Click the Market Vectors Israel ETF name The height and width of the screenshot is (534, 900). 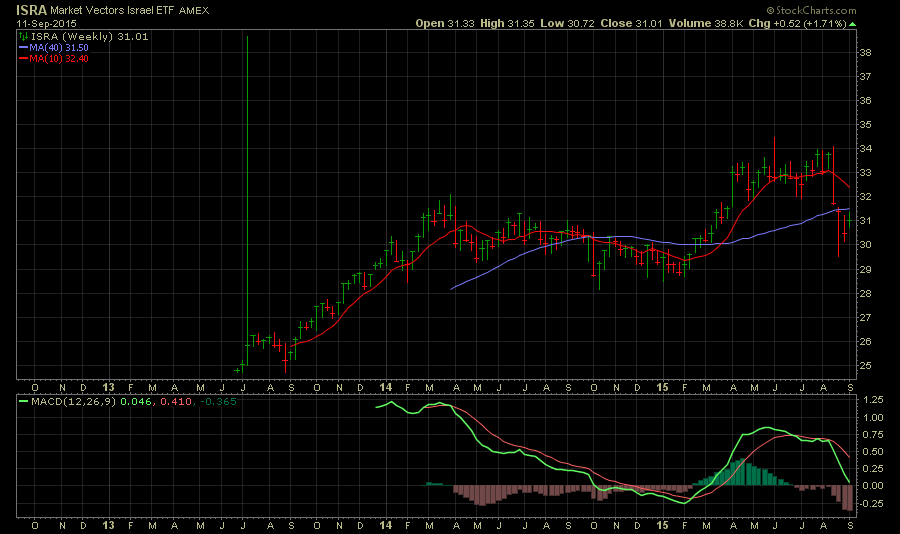pyautogui.click(x=112, y=10)
